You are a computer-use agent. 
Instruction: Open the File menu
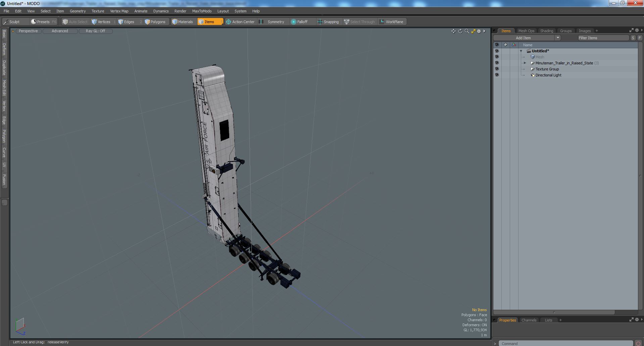[6, 11]
